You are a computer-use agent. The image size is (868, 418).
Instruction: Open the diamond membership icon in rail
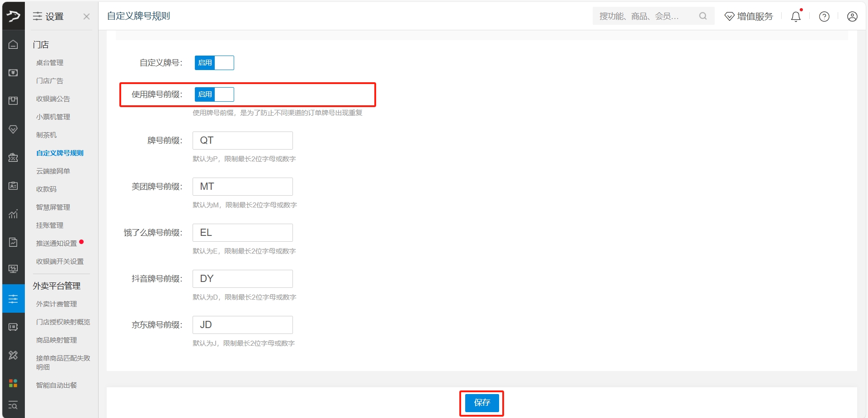click(13, 129)
